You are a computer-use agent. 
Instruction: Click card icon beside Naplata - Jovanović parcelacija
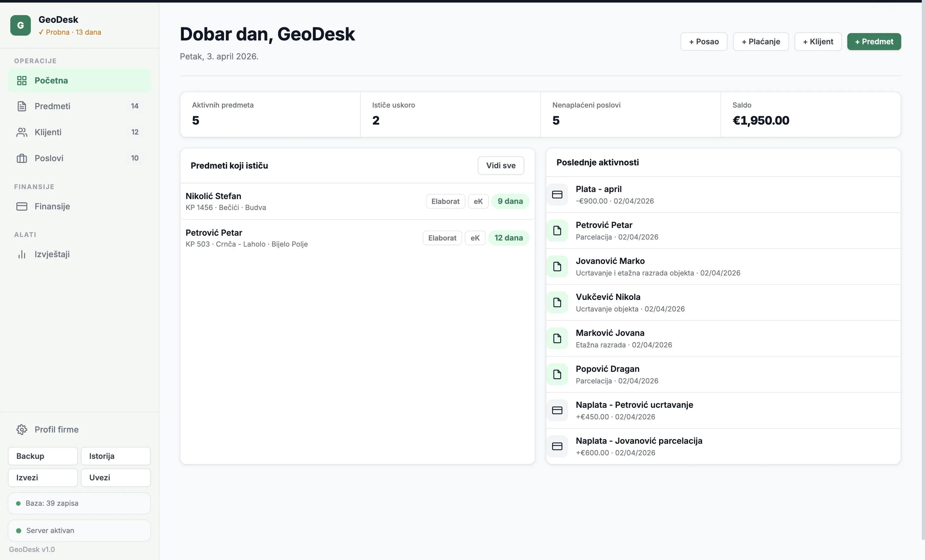(x=557, y=446)
